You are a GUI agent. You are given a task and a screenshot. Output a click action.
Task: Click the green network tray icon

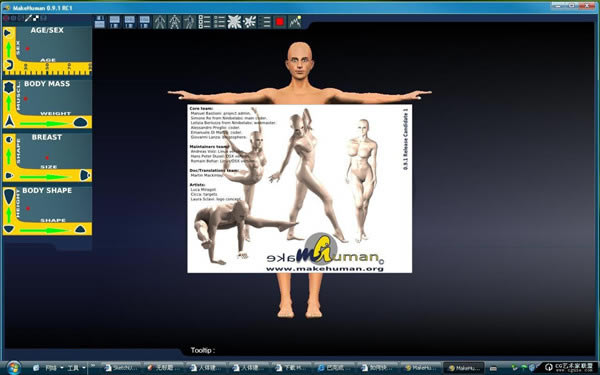[x=524, y=368]
